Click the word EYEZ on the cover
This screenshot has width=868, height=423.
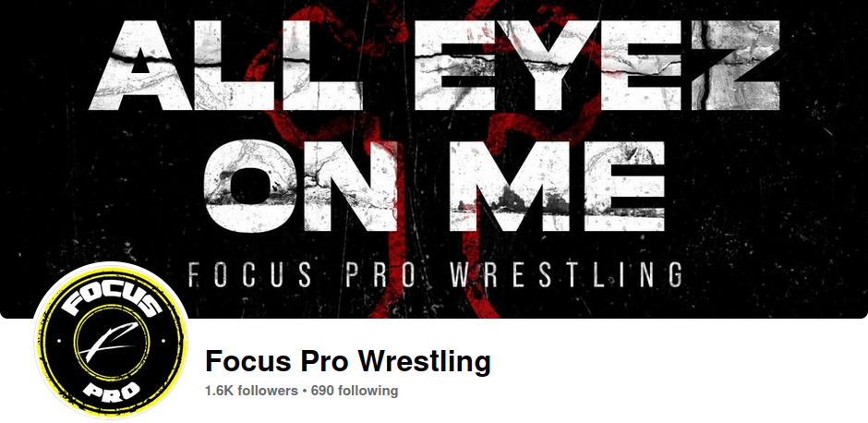pos(597,66)
